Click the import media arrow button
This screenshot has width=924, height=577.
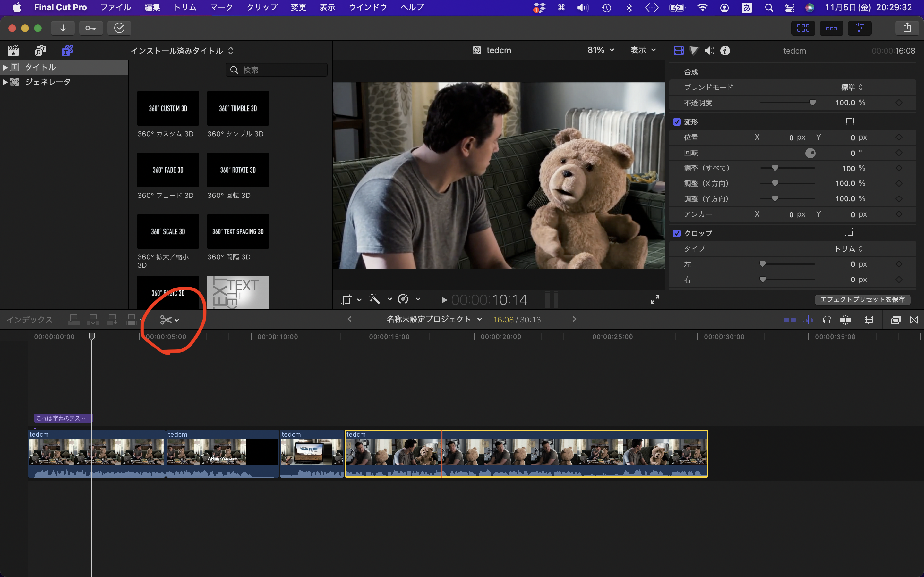[63, 28]
